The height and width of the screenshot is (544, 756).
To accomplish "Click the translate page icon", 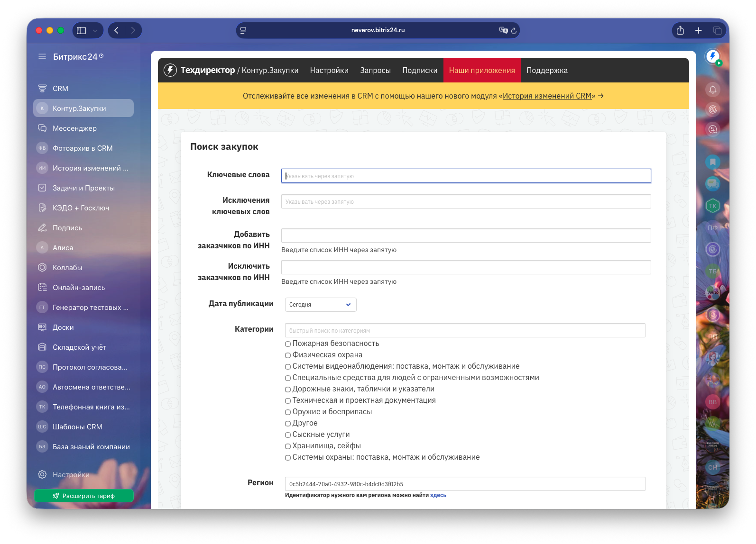I will click(x=503, y=30).
